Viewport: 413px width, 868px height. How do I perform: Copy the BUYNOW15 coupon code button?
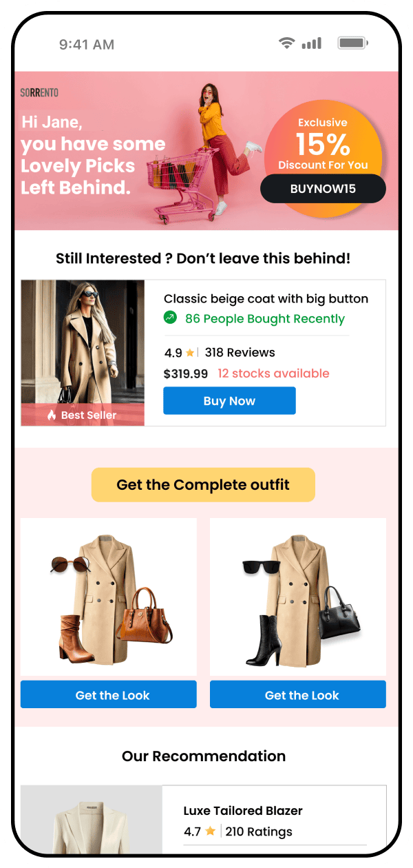click(x=323, y=189)
